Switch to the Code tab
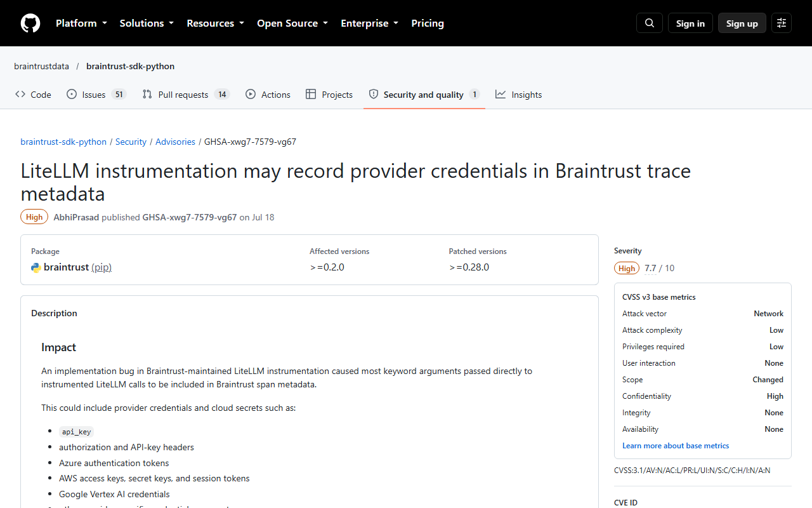The image size is (812, 508). tap(33, 95)
